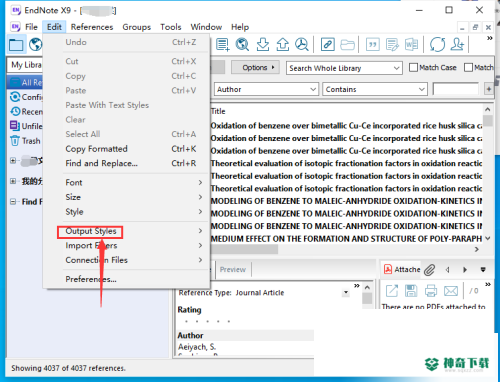Open the File menu
Image resolution: width=500 pixels, height=382 pixels.
tap(31, 27)
